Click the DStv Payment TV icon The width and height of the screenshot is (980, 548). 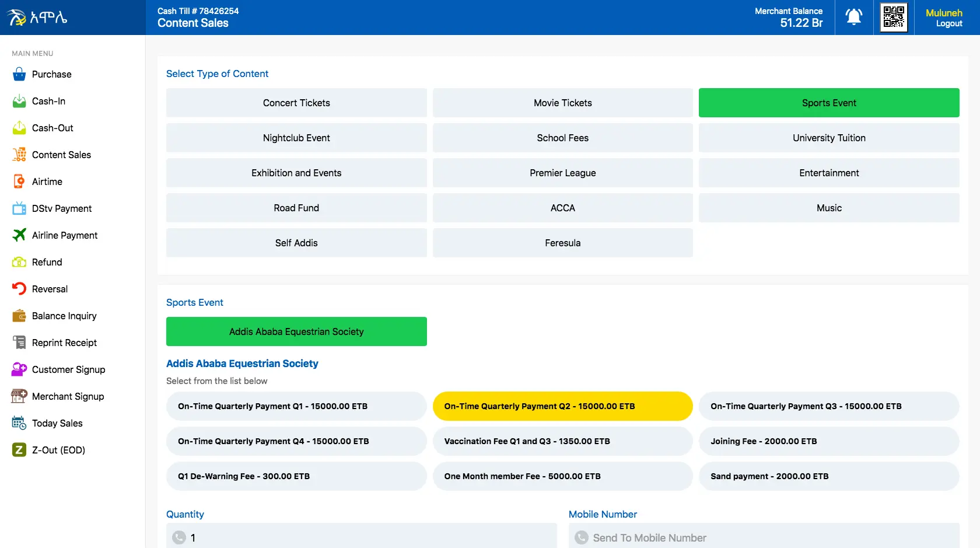pos(19,208)
